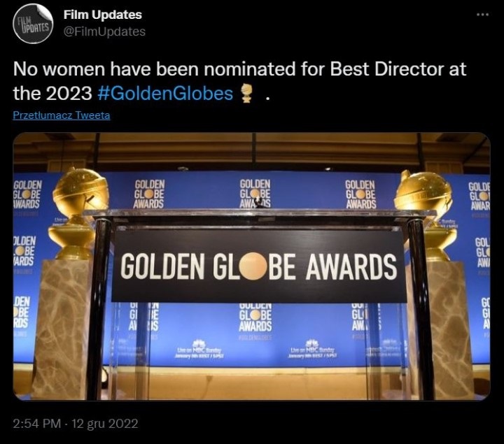Click the black GOLDEN GLOBE AWARDS podium sign

click(259, 266)
